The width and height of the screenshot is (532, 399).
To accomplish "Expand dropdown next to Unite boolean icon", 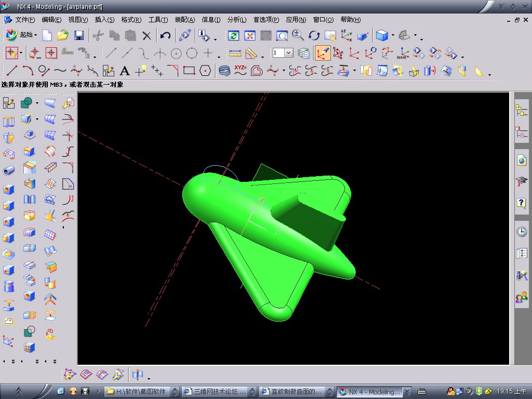I will 37,103.
